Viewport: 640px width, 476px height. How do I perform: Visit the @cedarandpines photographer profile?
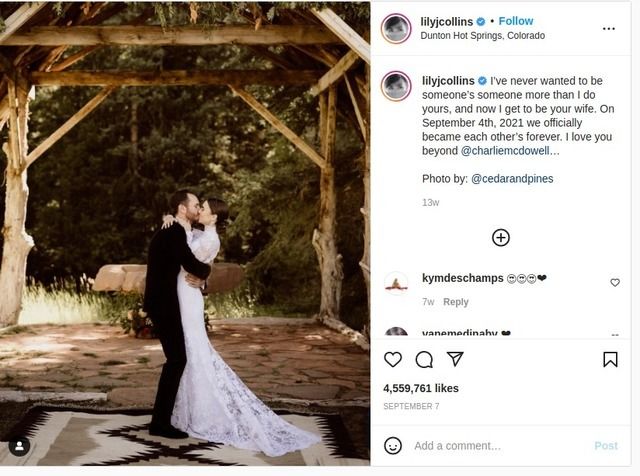512,179
